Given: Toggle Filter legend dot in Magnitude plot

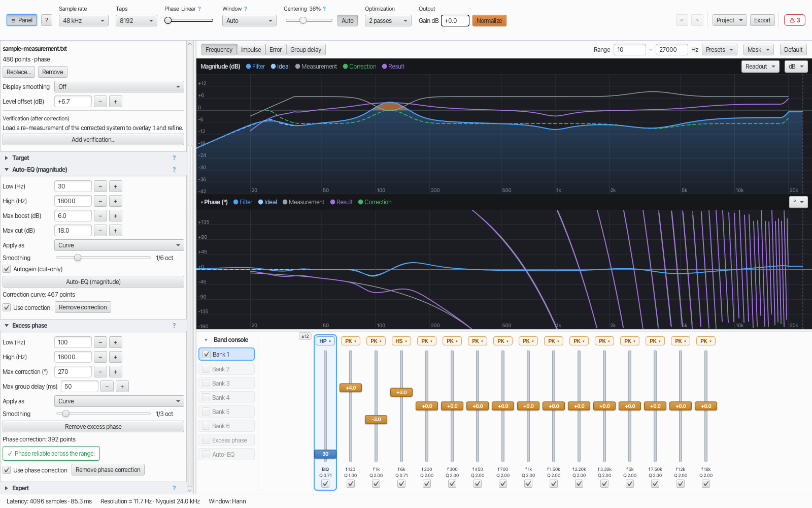Looking at the screenshot, I should [249, 67].
